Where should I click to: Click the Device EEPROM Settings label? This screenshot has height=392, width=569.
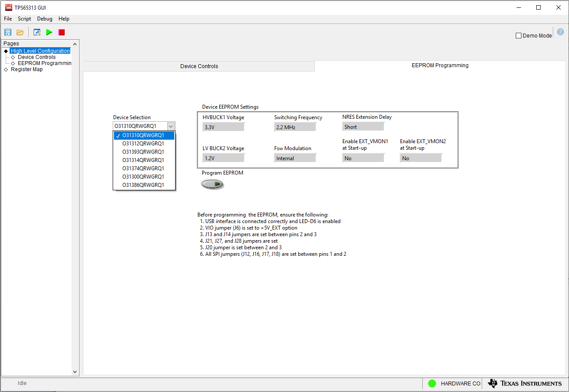click(x=230, y=107)
